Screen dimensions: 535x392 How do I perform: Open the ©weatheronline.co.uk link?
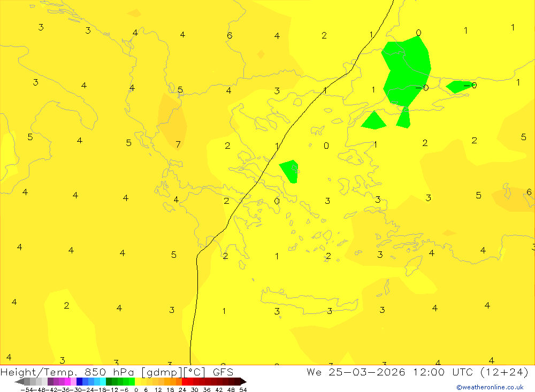(x=490, y=387)
